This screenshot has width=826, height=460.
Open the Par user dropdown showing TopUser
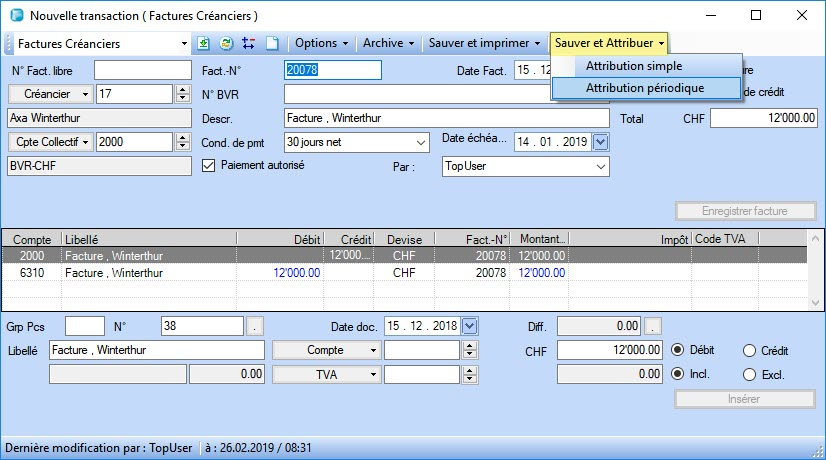(x=600, y=167)
